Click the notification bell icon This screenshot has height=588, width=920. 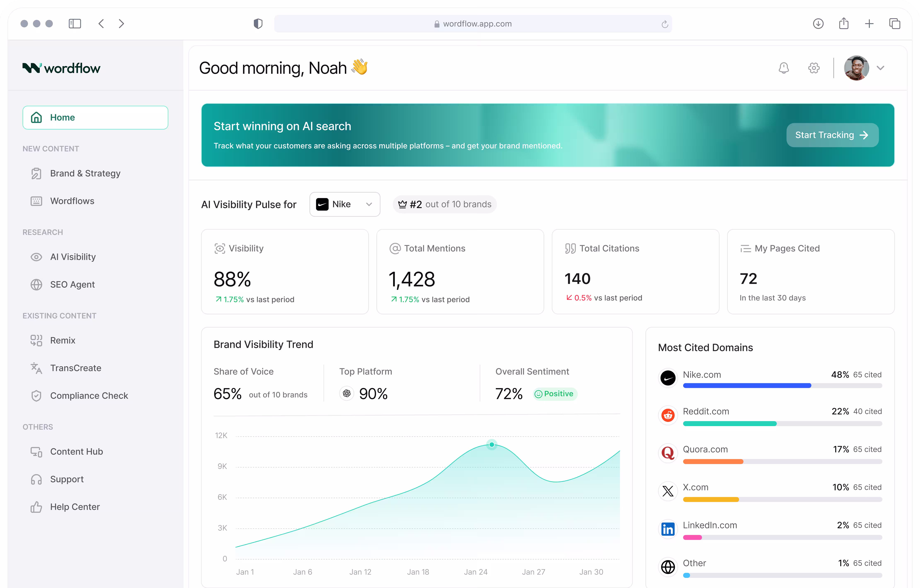pos(784,68)
